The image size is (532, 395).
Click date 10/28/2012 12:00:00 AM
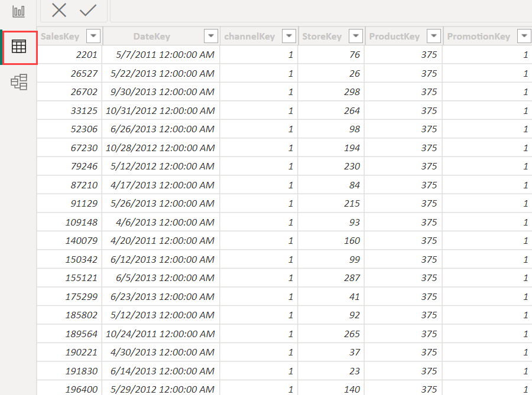[x=160, y=148]
